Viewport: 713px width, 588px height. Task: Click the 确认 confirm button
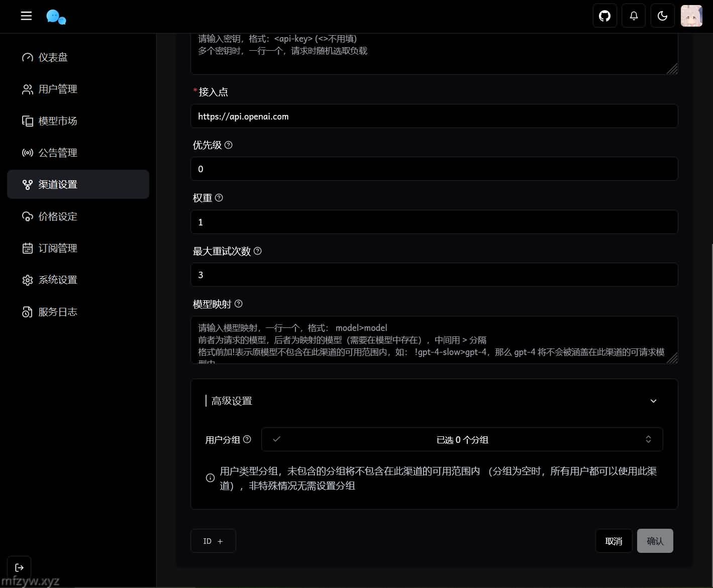point(655,541)
